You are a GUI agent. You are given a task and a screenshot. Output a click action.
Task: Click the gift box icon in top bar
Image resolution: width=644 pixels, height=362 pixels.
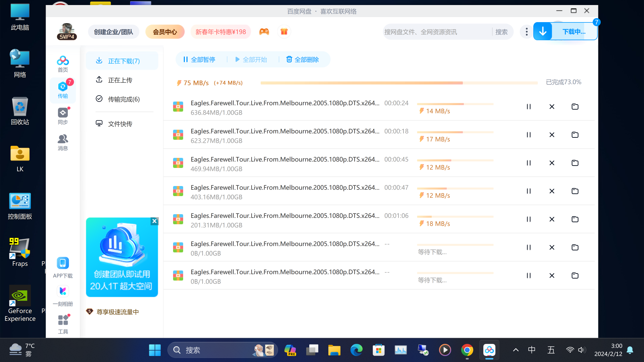pos(284,31)
